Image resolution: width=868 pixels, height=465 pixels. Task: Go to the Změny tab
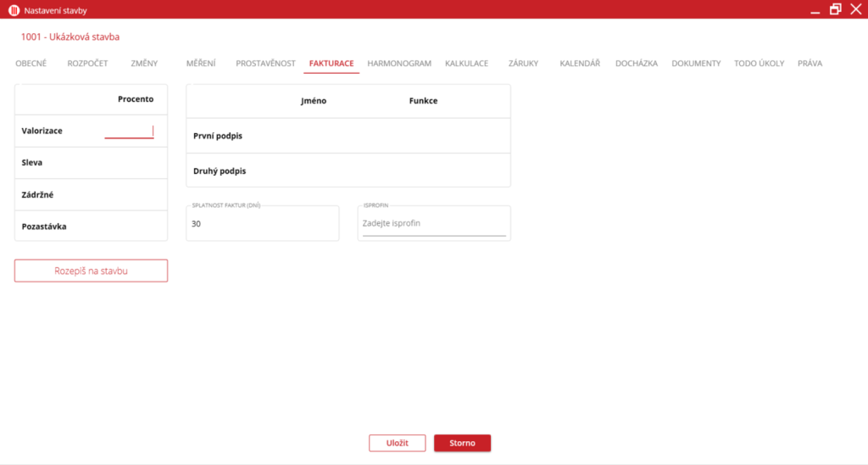click(144, 64)
